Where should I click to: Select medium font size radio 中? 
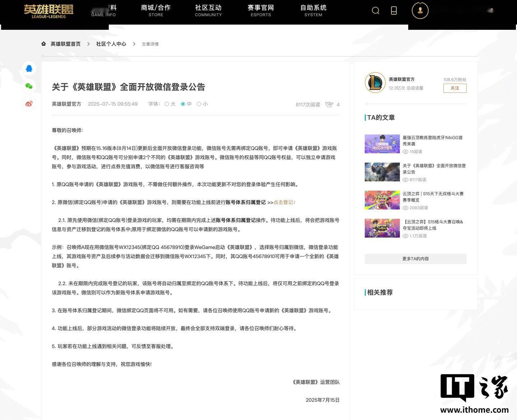point(183,104)
